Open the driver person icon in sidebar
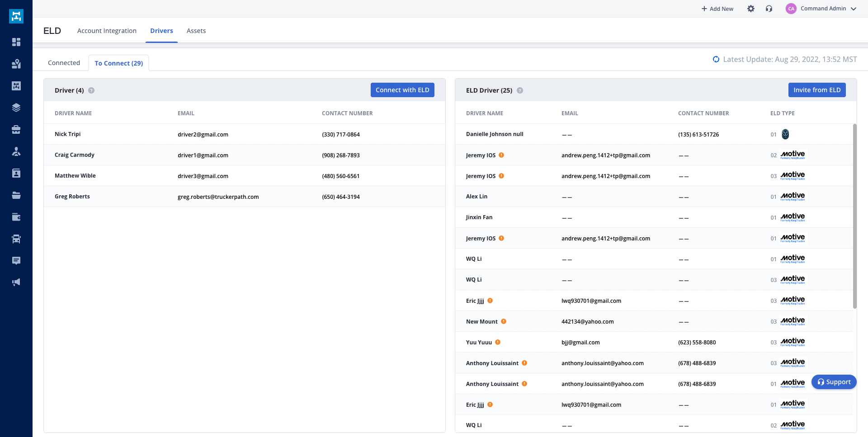This screenshot has width=868, height=437. (x=16, y=151)
